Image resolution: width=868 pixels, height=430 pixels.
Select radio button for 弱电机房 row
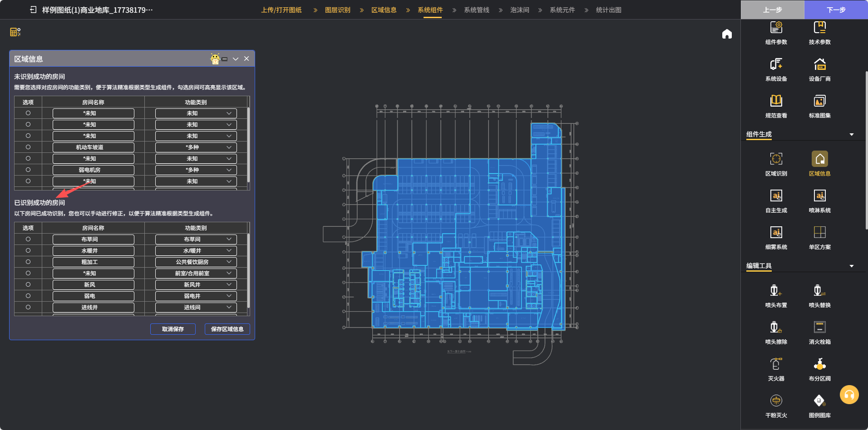(x=28, y=170)
